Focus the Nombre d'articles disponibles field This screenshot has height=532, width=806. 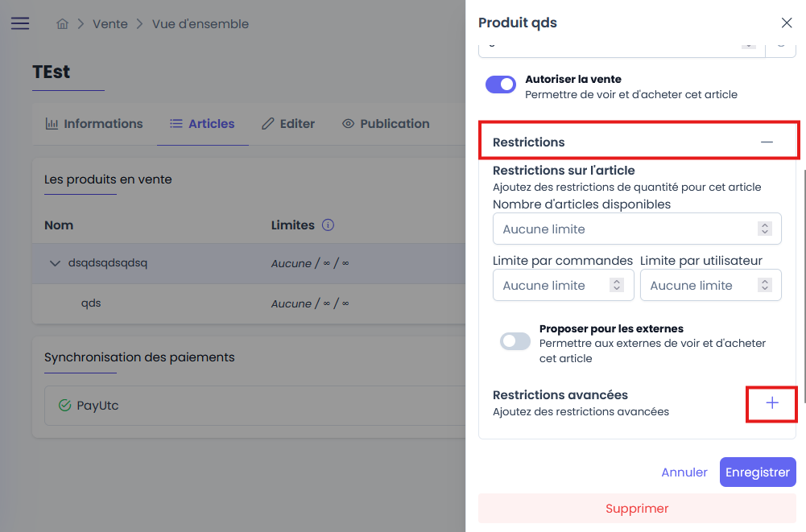[x=637, y=229]
